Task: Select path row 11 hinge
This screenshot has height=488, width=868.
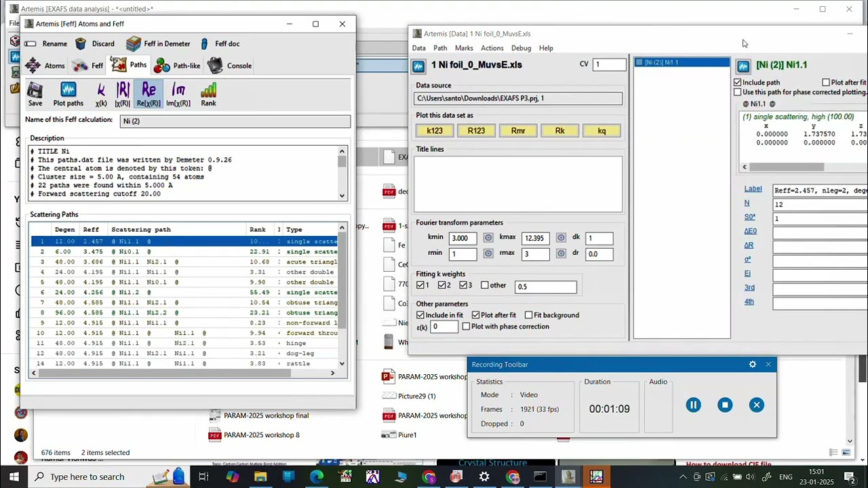Action: [x=184, y=343]
